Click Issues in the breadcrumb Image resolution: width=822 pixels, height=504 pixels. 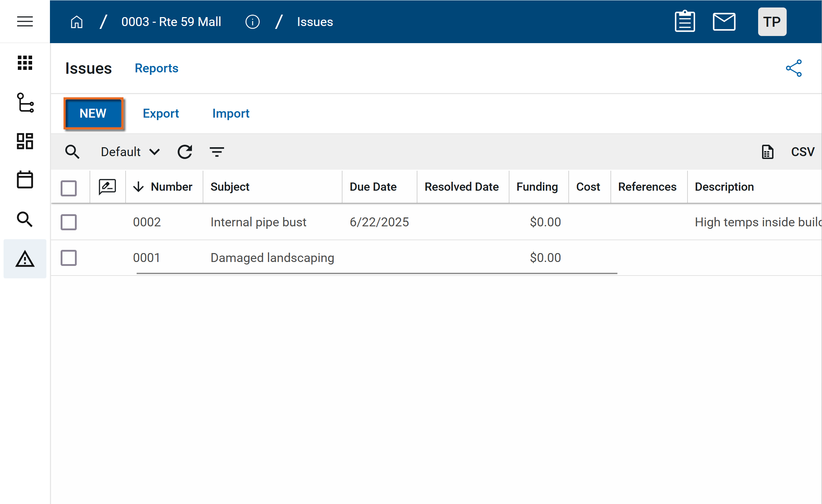[x=315, y=22]
